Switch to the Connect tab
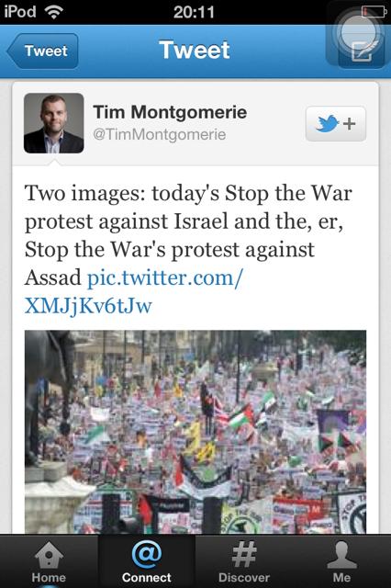This screenshot has width=391, height=588. coord(147,561)
